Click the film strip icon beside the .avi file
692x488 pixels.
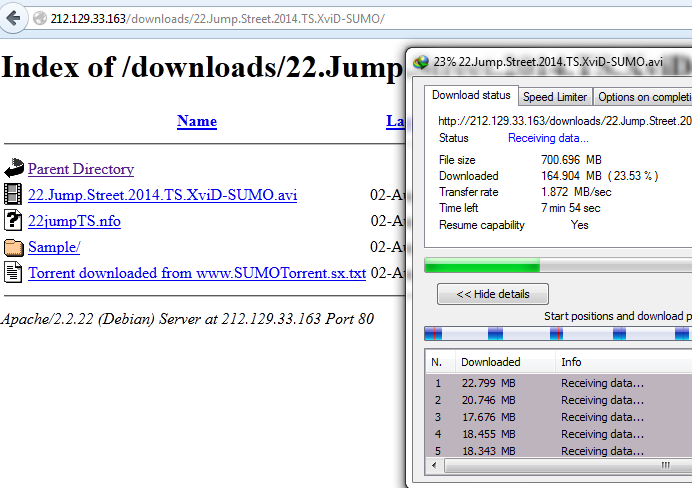click(x=13, y=194)
